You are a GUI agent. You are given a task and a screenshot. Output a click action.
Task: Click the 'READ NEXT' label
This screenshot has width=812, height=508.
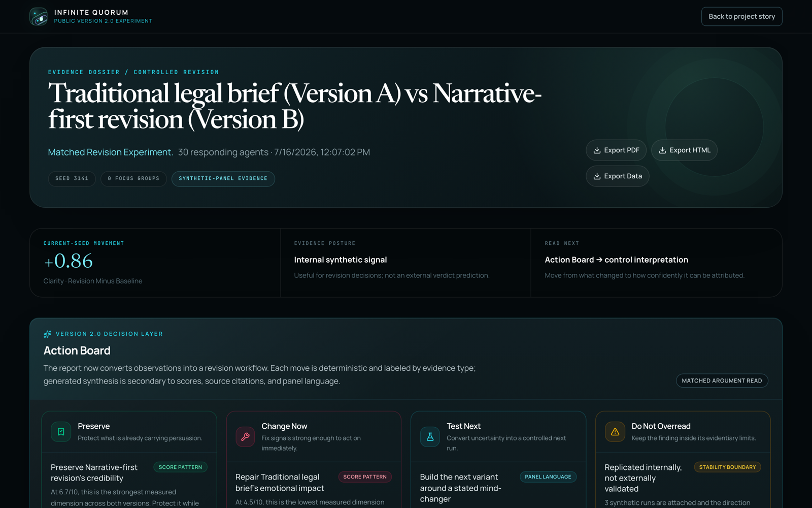[x=562, y=243]
